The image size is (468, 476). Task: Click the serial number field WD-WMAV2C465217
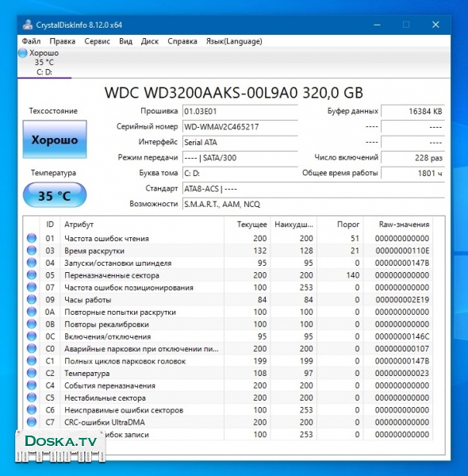(240, 127)
